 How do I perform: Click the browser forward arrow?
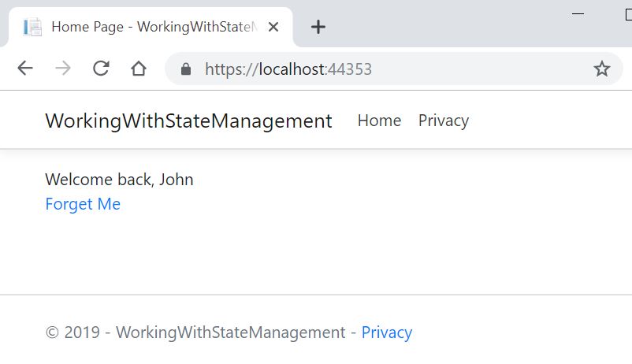[x=63, y=69]
